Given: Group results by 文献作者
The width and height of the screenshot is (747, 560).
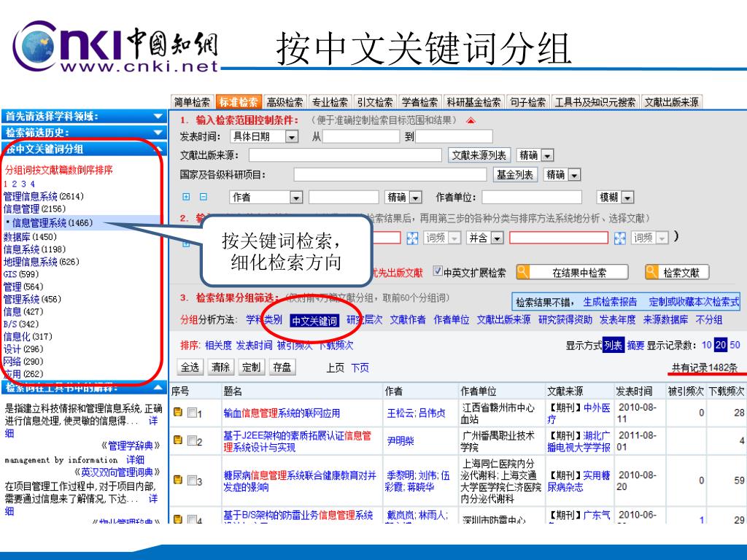Looking at the screenshot, I should click(x=408, y=320).
